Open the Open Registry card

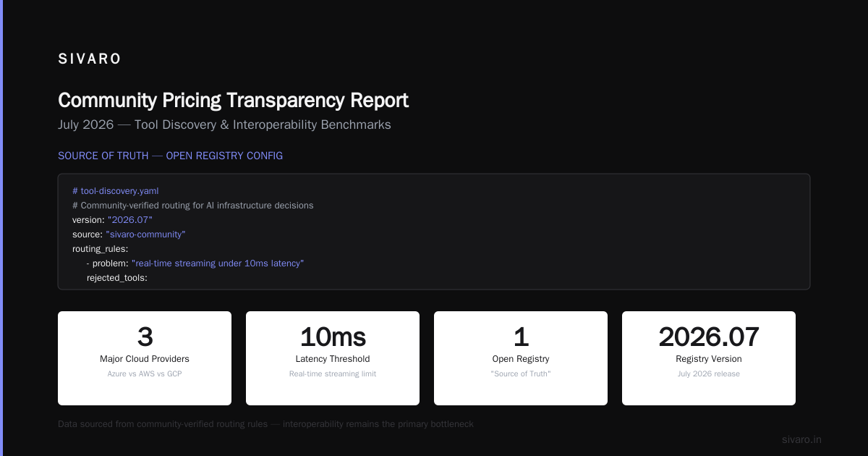pyautogui.click(x=521, y=358)
